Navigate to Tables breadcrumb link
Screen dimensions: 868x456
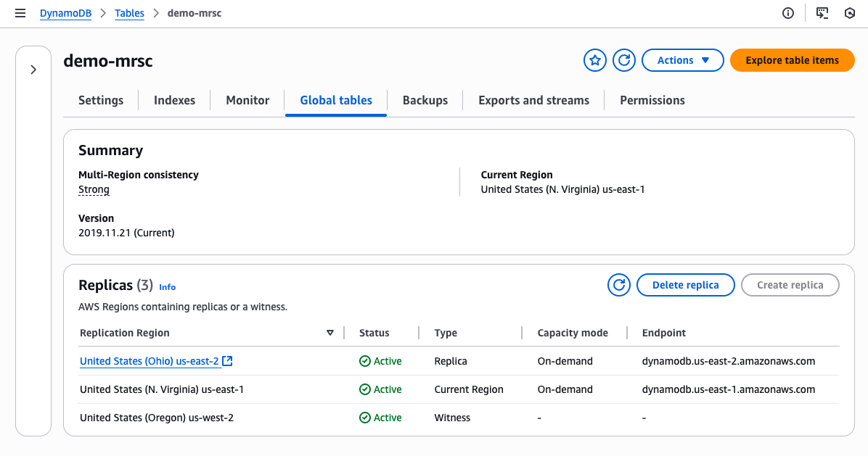129,13
